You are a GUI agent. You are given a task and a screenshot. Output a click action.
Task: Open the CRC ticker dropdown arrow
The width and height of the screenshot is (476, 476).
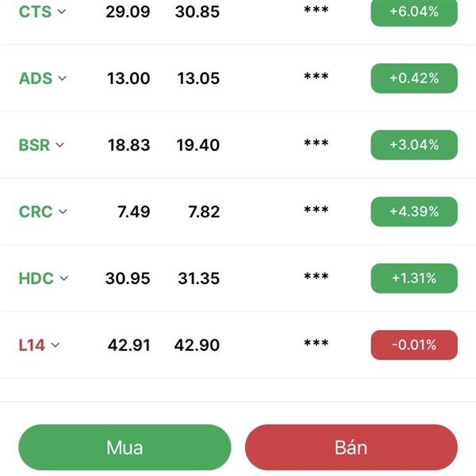(x=63, y=212)
